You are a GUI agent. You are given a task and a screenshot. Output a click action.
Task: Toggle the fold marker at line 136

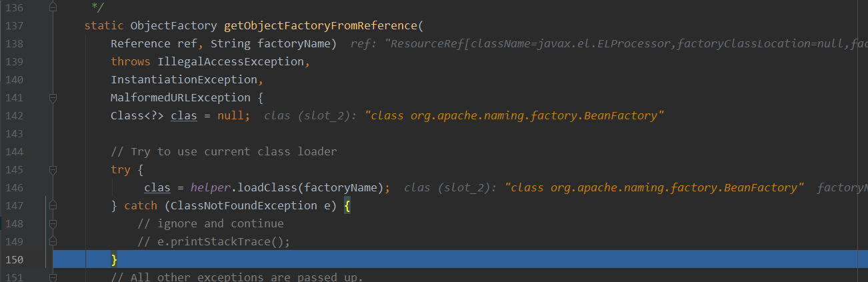coord(53,9)
